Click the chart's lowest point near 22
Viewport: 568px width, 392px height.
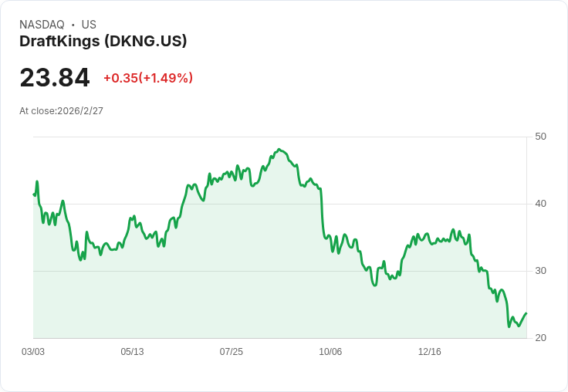point(509,326)
